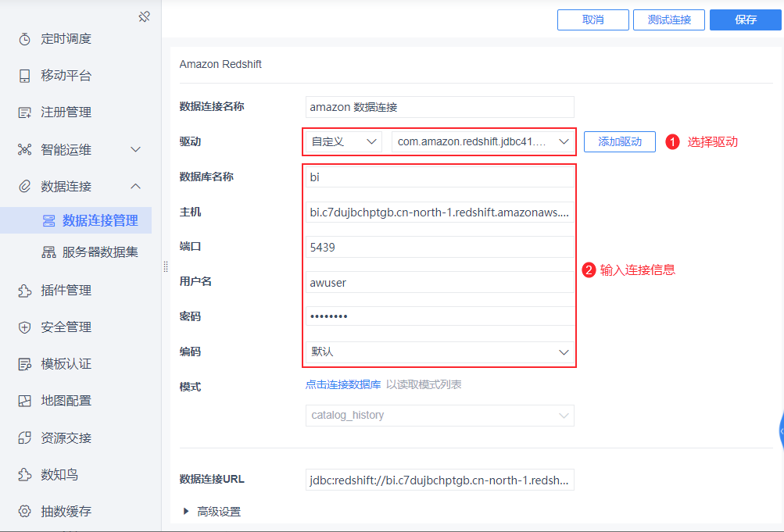Collapse the 数据连接 chevron
This screenshot has width=784, height=532.
(x=135, y=187)
